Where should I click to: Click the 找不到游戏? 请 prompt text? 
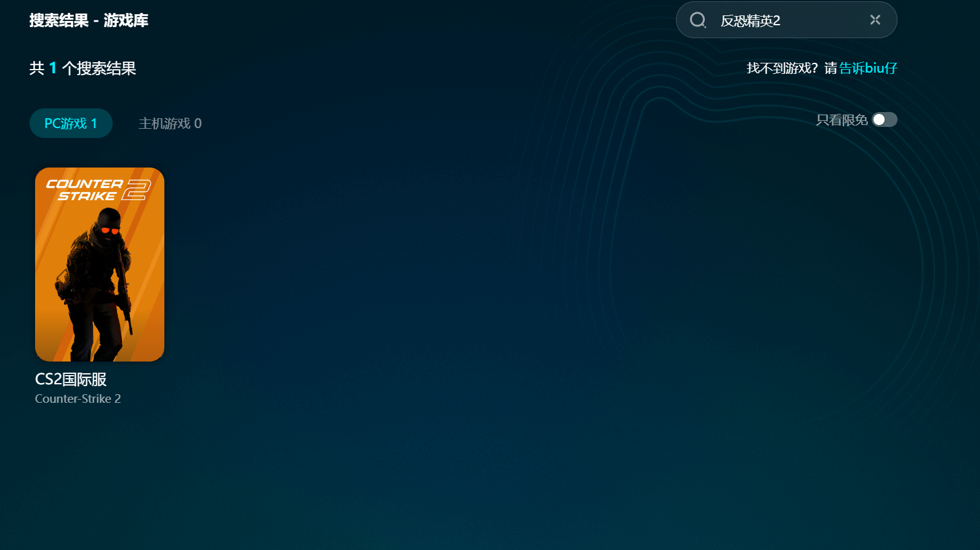(792, 68)
